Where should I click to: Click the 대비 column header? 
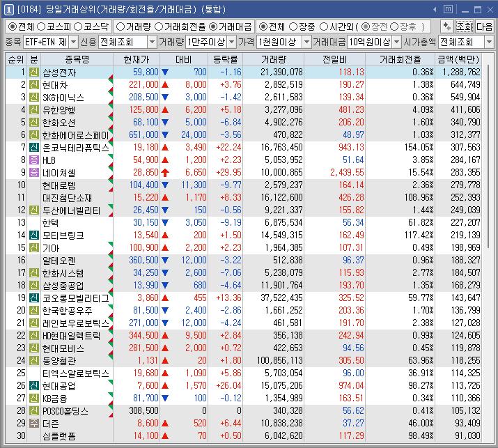[x=184, y=59]
